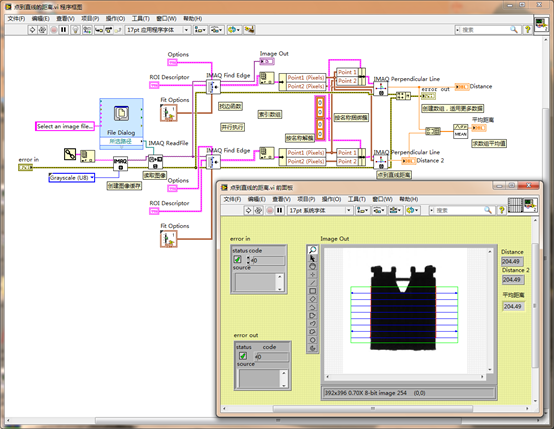Open the 17pt application font dropdown
554x429 pixels.
158,30
